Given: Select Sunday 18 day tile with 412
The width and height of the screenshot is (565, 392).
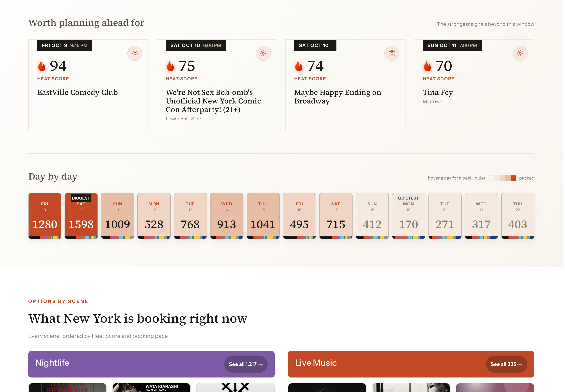Looking at the screenshot, I should point(372,216).
